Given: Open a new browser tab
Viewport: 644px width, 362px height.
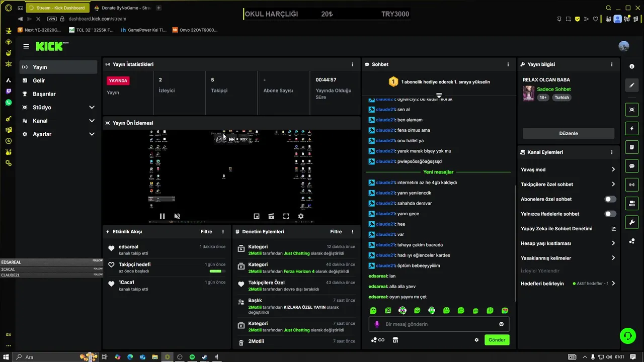Looking at the screenshot, I should click(159, 8).
